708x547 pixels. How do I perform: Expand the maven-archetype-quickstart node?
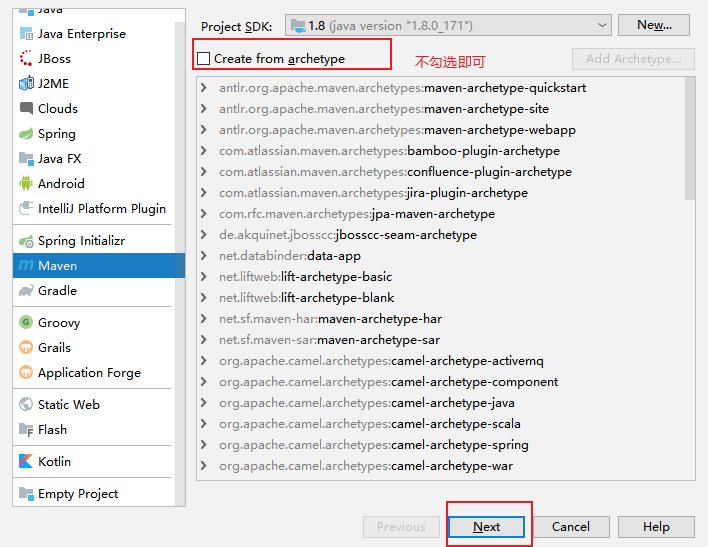click(204, 88)
